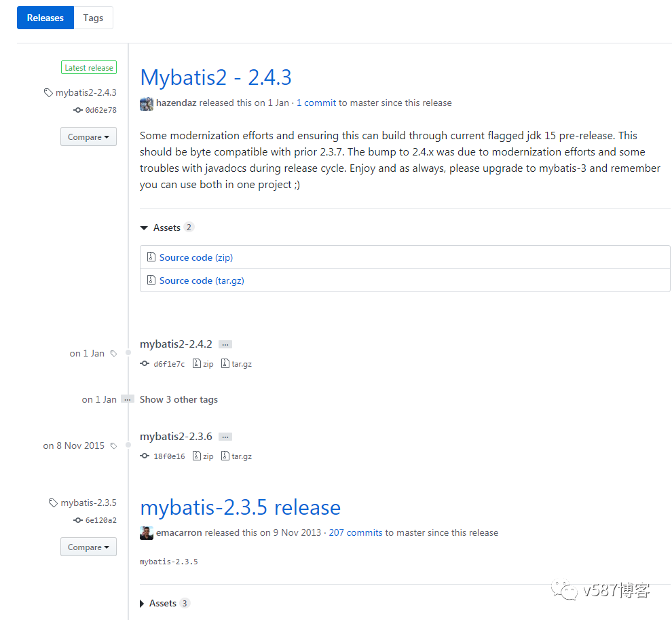This screenshot has height=620, width=672.
Task: View the 1 commit to master link
Action: click(x=316, y=103)
